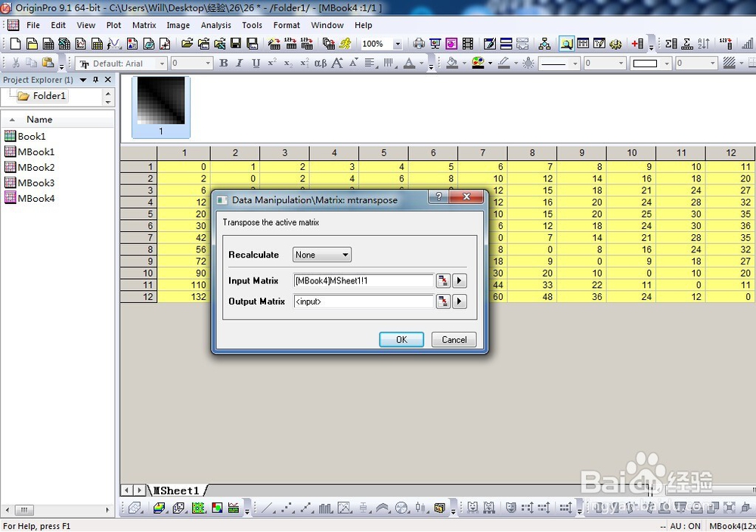The image size is (756, 532).
Task: Click the Bold formatting icon
Action: point(224,63)
